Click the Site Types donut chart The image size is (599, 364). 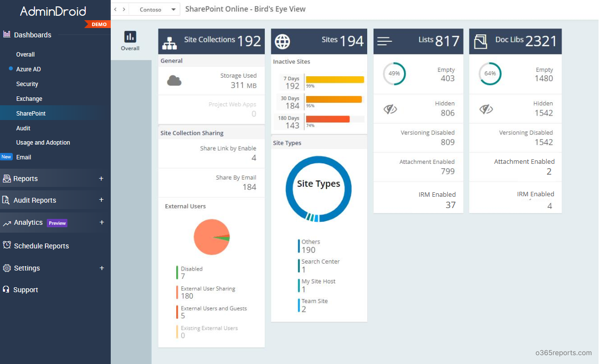point(318,188)
